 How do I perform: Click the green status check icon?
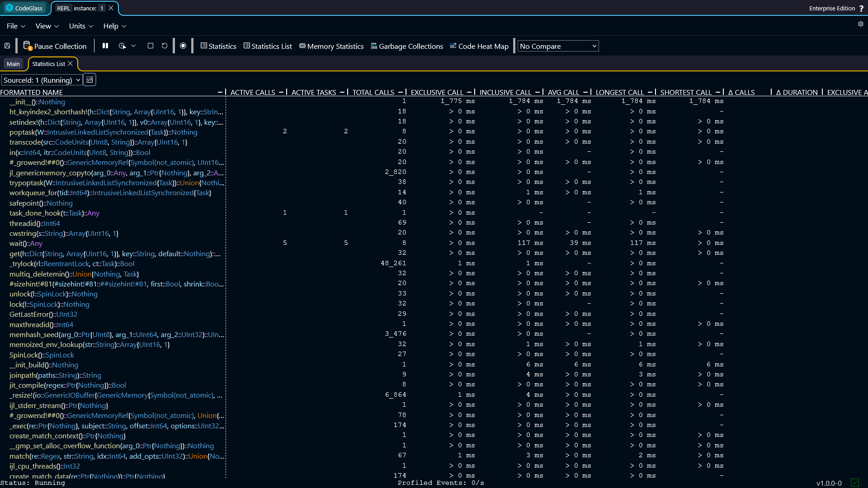pos(854,483)
